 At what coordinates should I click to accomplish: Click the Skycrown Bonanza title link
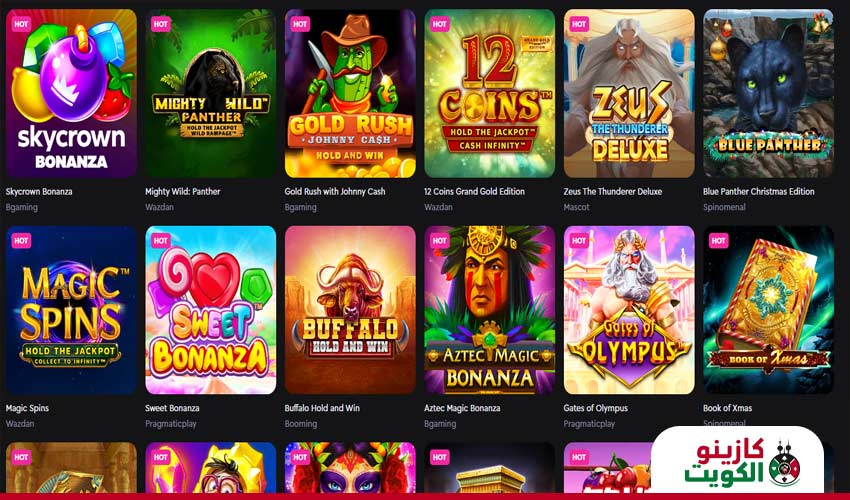click(39, 191)
